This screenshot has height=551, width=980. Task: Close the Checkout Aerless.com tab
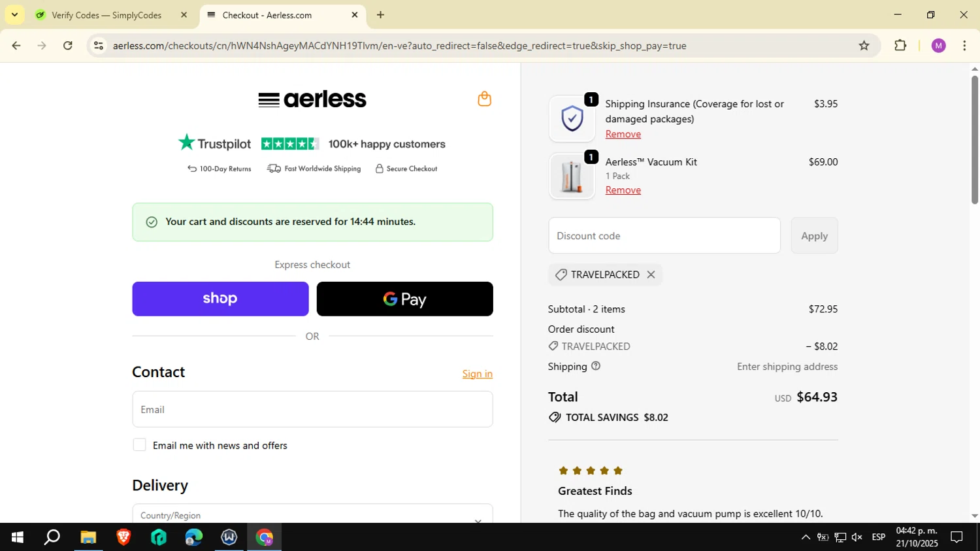pos(355,15)
